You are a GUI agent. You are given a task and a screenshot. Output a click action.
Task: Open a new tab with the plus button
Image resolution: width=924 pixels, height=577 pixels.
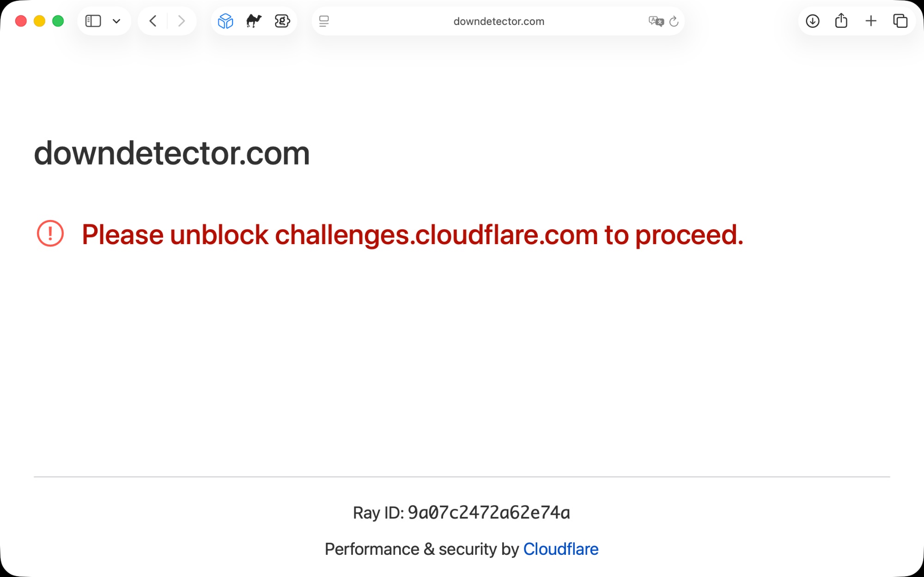click(871, 21)
